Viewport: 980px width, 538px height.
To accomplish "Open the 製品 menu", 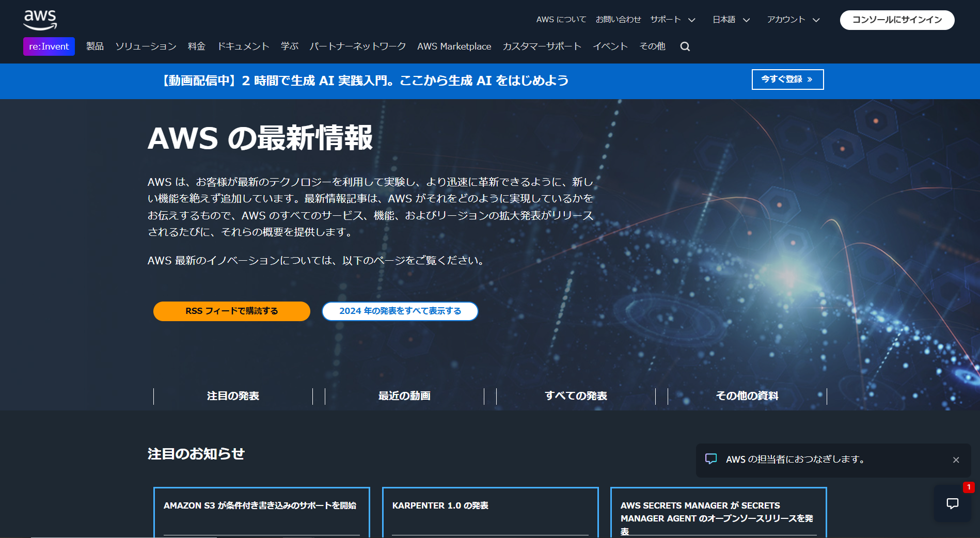I will 95,46.
